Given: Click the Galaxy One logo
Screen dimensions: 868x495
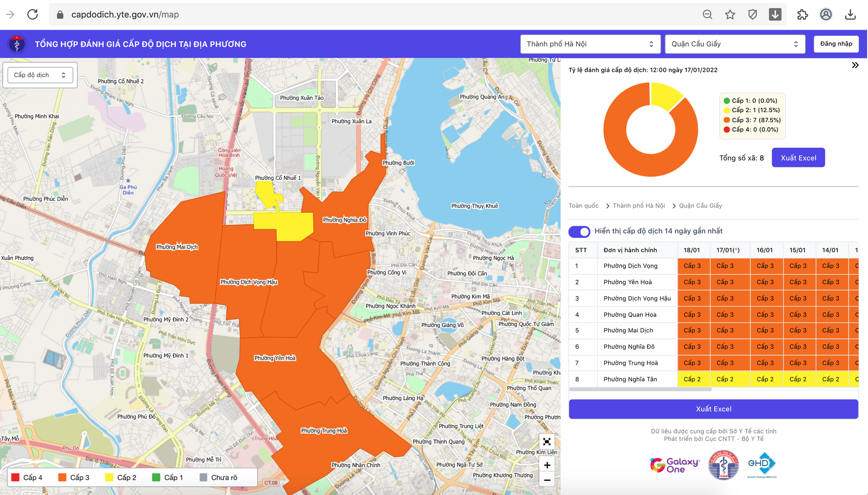Looking at the screenshot, I should pyautogui.click(x=675, y=465).
